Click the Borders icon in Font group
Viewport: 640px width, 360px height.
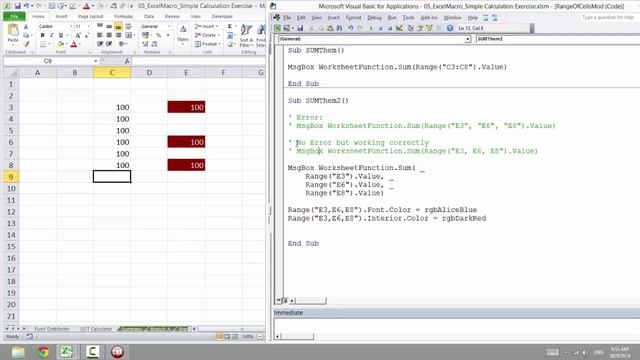[x=43, y=44]
